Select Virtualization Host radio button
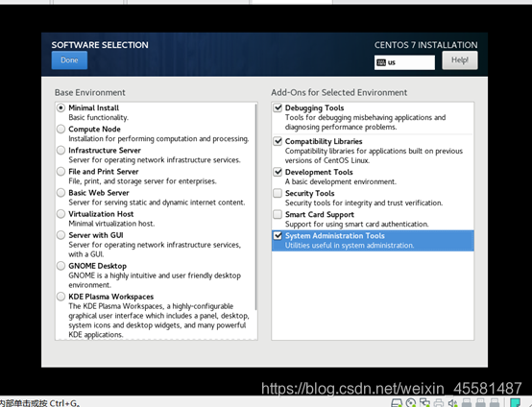Screen dimensions: 532x407 coord(60,214)
